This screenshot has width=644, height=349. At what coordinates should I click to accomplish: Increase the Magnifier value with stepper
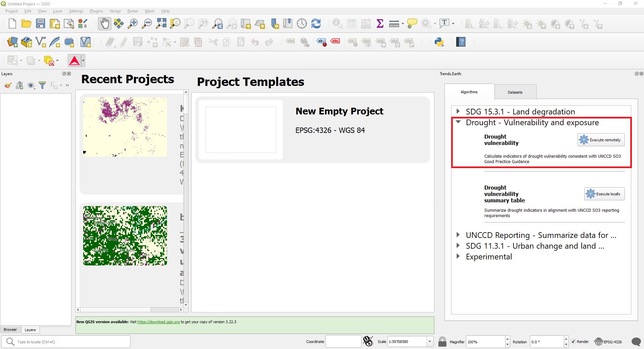(x=507, y=339)
